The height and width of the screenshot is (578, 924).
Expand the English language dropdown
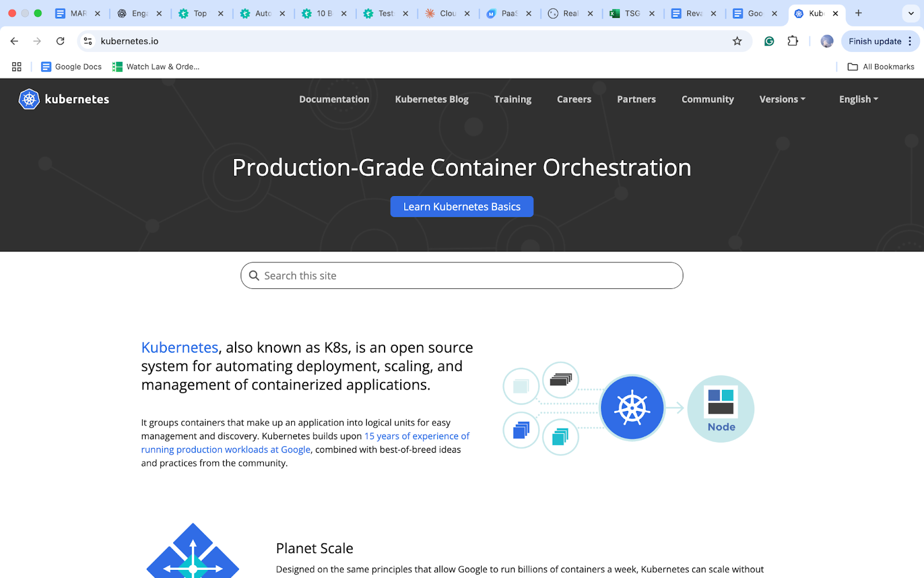859,99
